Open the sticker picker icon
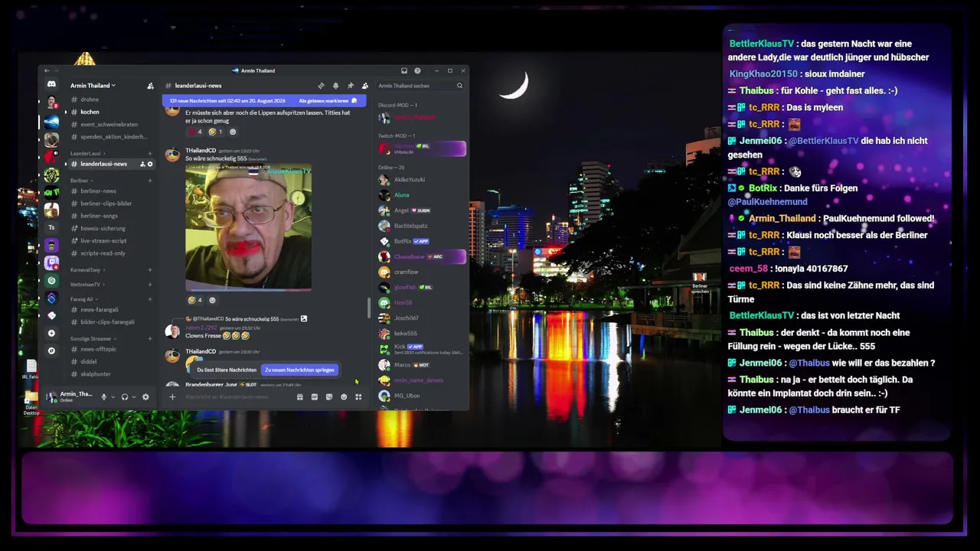Viewport: 980px width, 551px height. (x=329, y=397)
